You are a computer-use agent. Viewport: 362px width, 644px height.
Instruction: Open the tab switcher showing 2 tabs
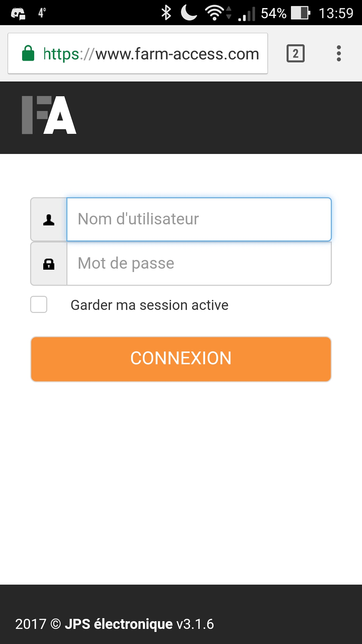point(296,53)
